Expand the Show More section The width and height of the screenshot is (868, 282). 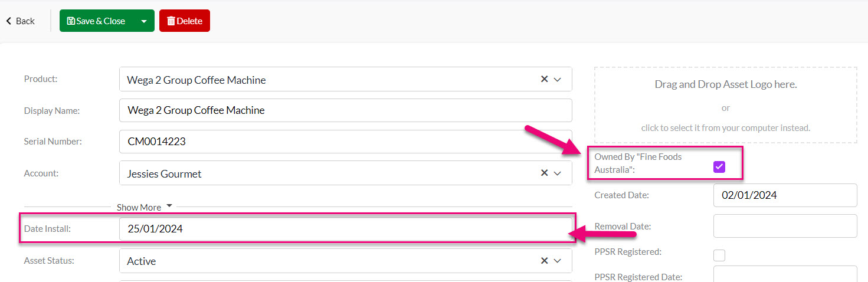(x=145, y=207)
